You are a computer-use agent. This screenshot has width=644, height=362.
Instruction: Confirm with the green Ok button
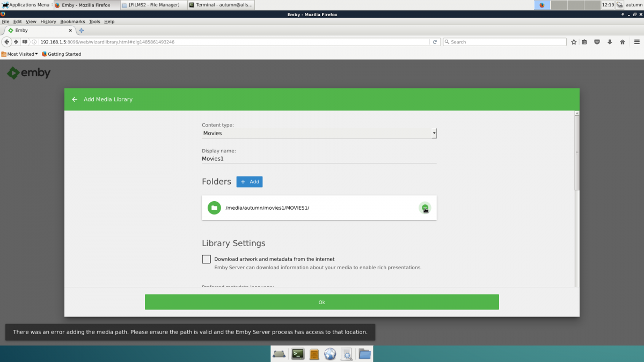[322, 302]
